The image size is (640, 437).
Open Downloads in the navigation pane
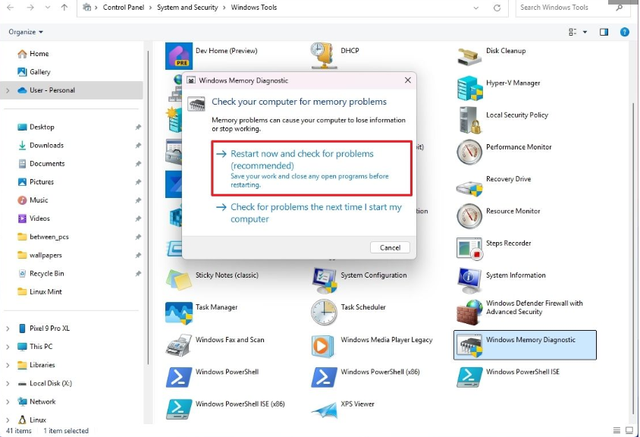click(x=46, y=145)
